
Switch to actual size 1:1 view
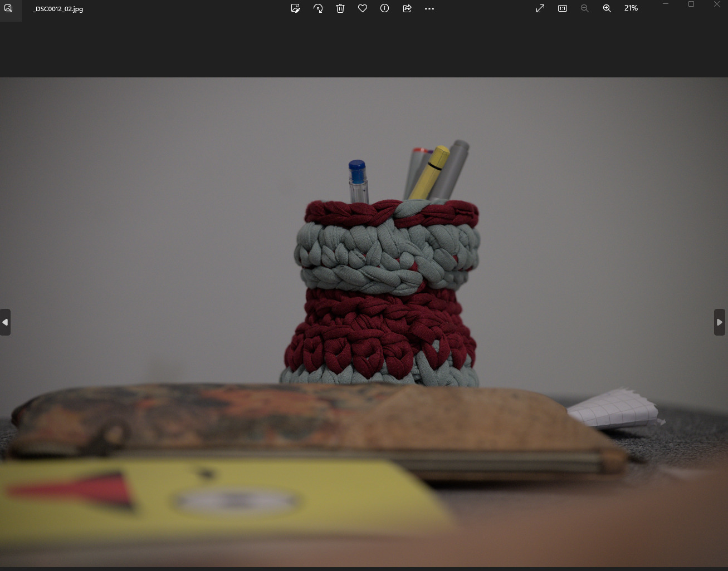(x=563, y=8)
